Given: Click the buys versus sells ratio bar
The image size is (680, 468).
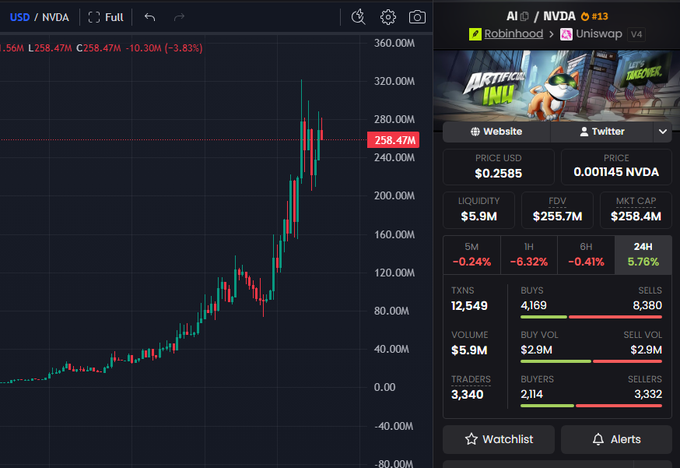Looking at the screenshot, I should click(591, 317).
